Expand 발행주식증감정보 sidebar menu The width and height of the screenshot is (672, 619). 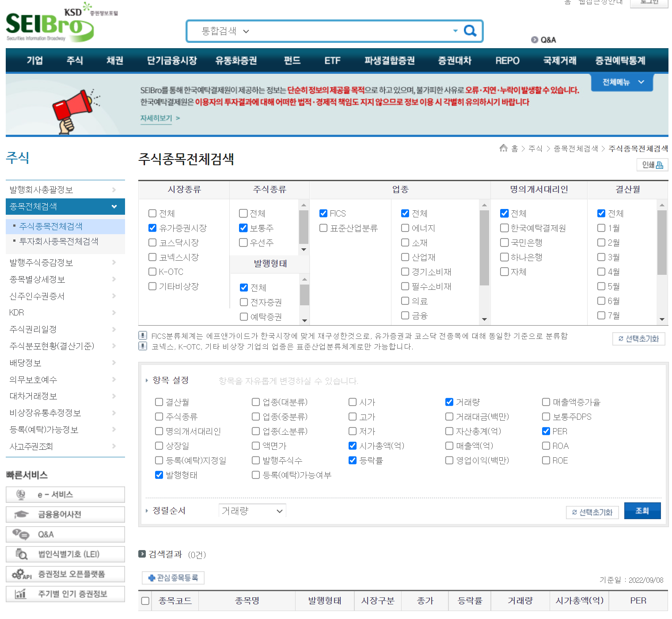click(x=65, y=262)
